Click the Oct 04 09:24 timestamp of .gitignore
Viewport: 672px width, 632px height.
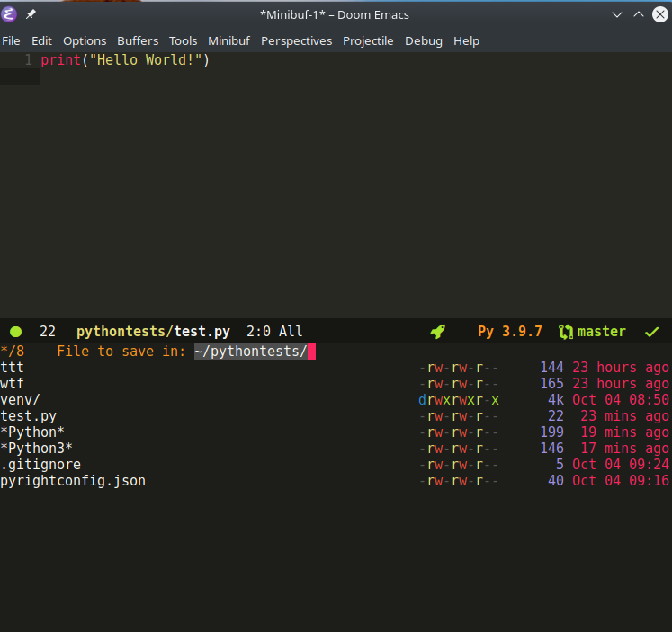pos(621,465)
